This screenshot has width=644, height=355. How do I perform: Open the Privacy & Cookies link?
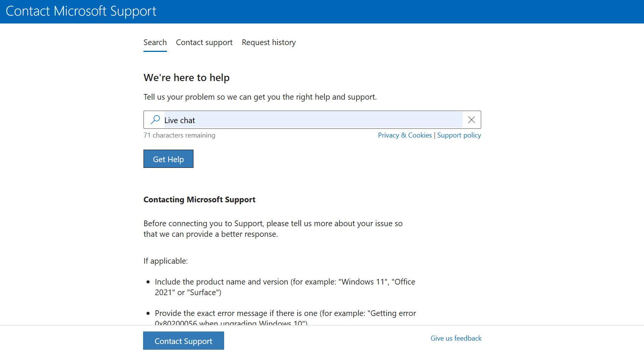[x=405, y=135]
